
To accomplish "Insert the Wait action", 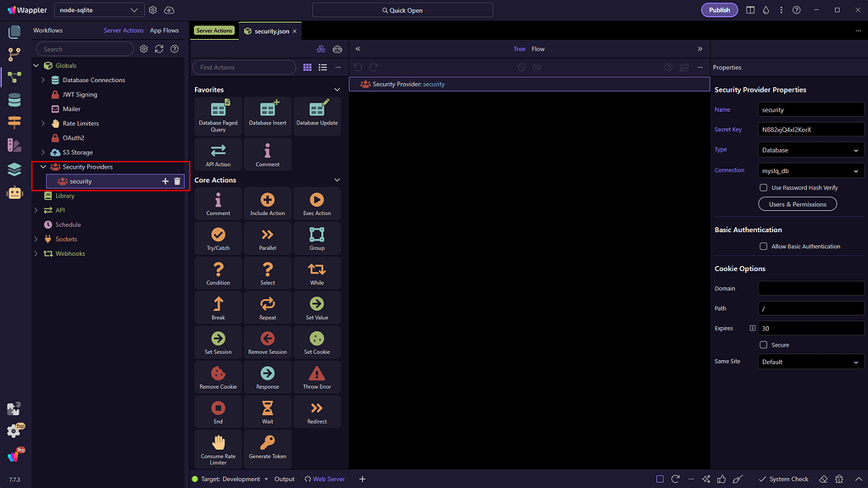I will 267,413.
